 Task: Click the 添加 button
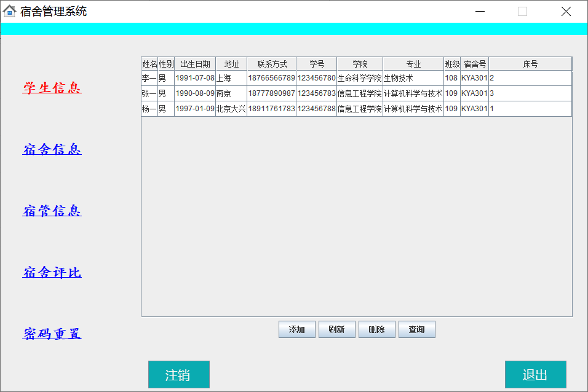coord(297,329)
